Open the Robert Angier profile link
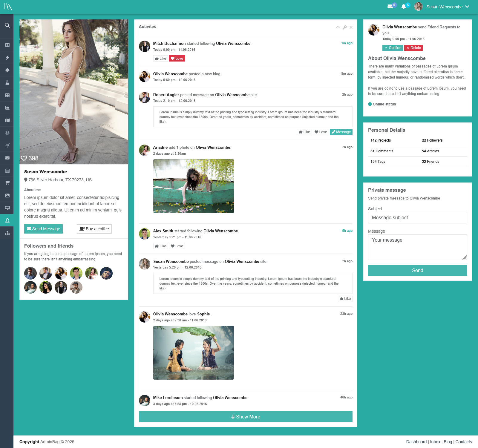Screen dimensions: 478x448 click(166, 95)
